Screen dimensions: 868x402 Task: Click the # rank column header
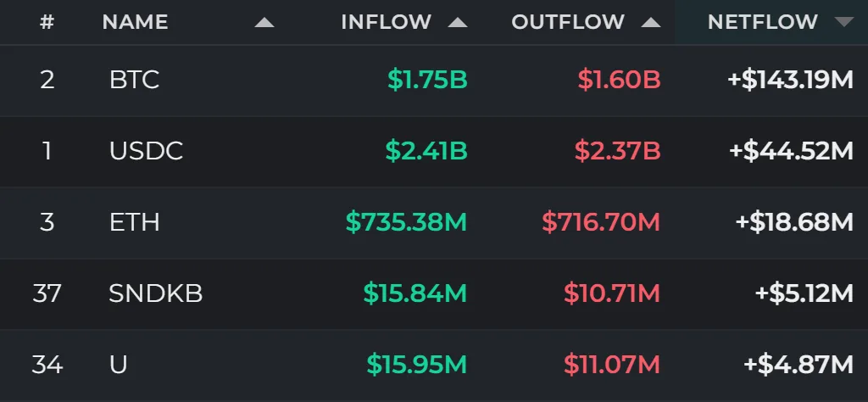47,22
